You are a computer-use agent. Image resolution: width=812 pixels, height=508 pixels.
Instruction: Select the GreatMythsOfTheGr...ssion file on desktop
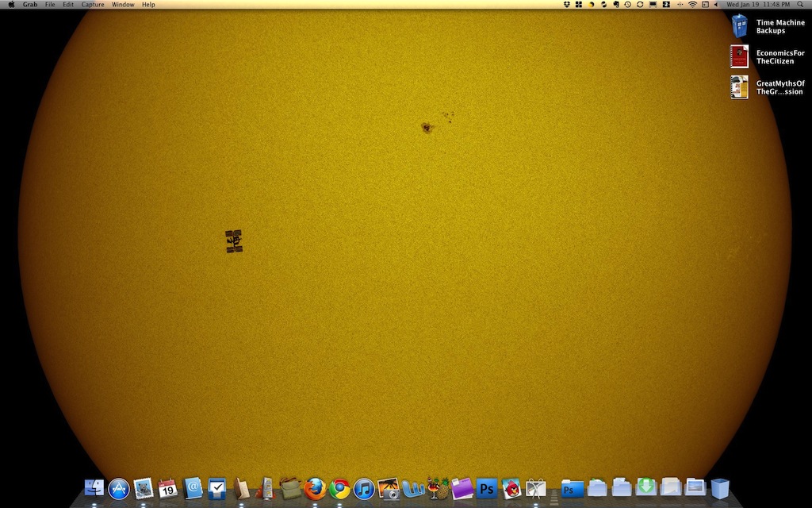point(740,87)
